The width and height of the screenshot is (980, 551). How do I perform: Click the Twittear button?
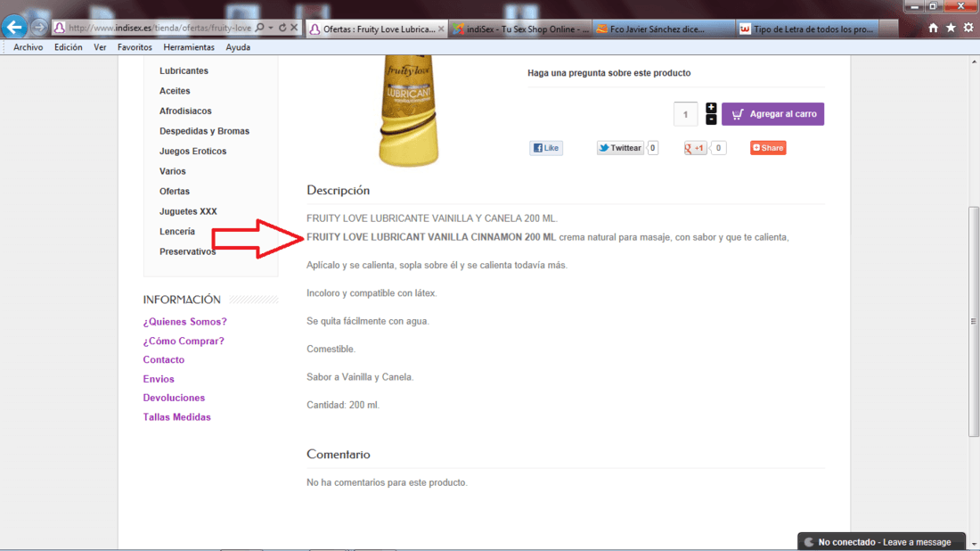point(620,148)
